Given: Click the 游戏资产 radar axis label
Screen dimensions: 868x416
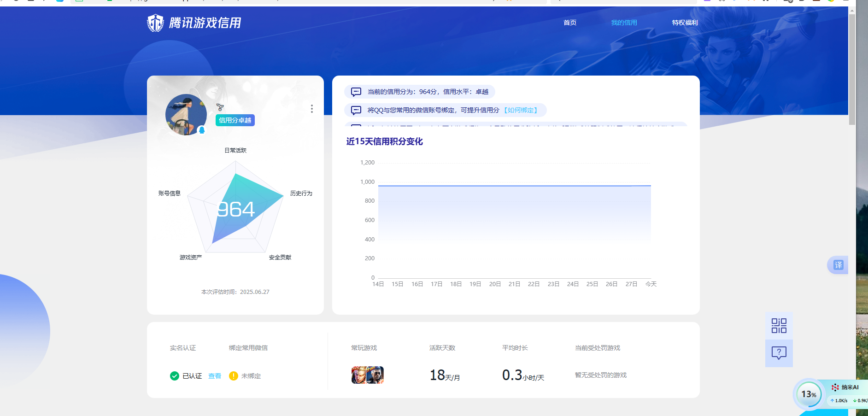Looking at the screenshot, I should (191, 258).
